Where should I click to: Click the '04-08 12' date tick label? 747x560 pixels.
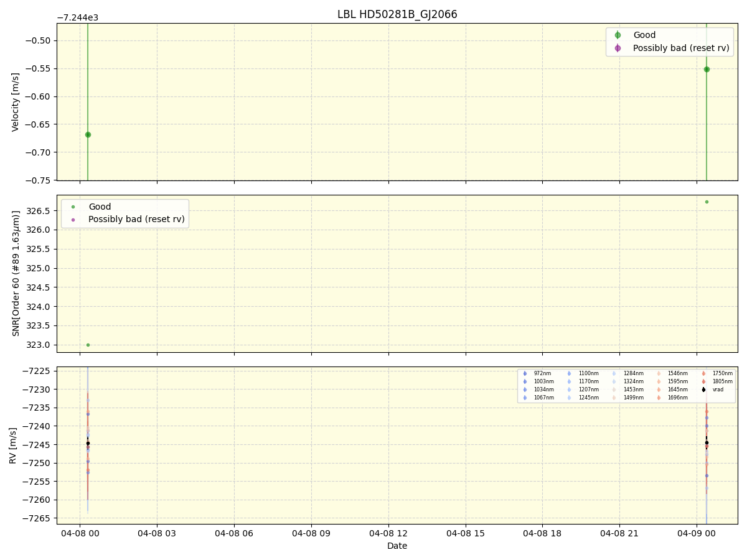388,533
